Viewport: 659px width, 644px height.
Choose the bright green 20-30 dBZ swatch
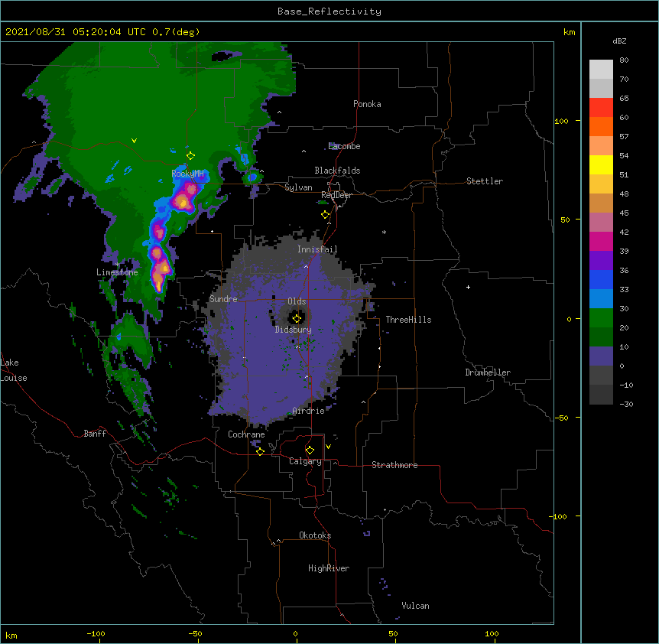[601, 318]
